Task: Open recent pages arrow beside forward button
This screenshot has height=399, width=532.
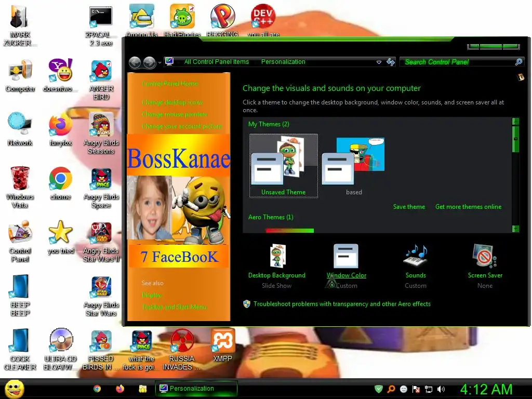Action: pyautogui.click(x=159, y=63)
